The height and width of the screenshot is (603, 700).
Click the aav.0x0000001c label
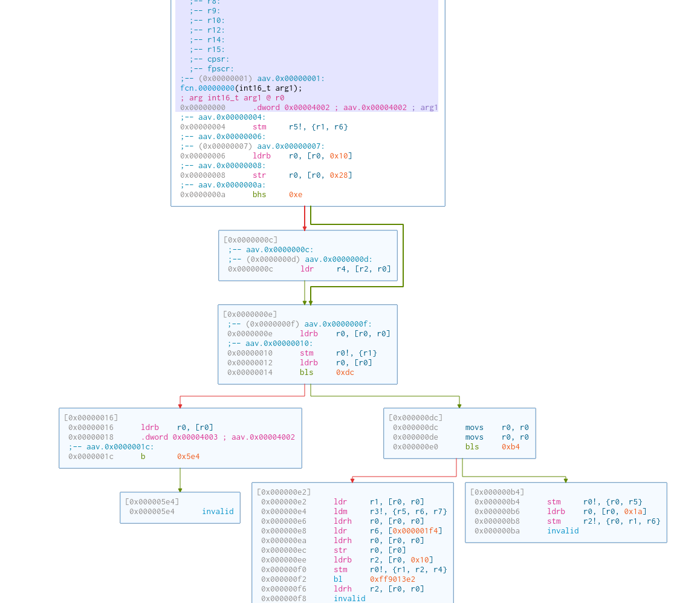pos(120,447)
